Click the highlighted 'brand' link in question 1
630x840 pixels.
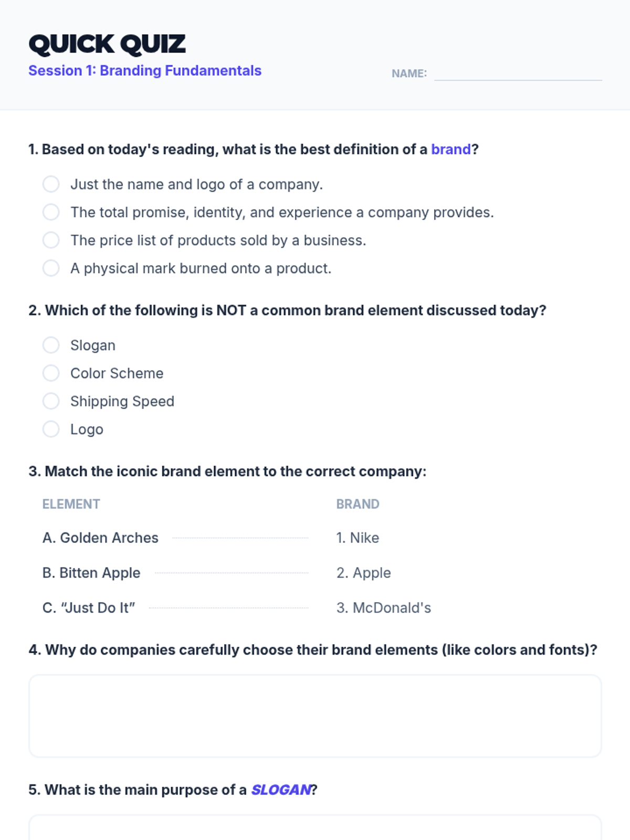point(450,150)
